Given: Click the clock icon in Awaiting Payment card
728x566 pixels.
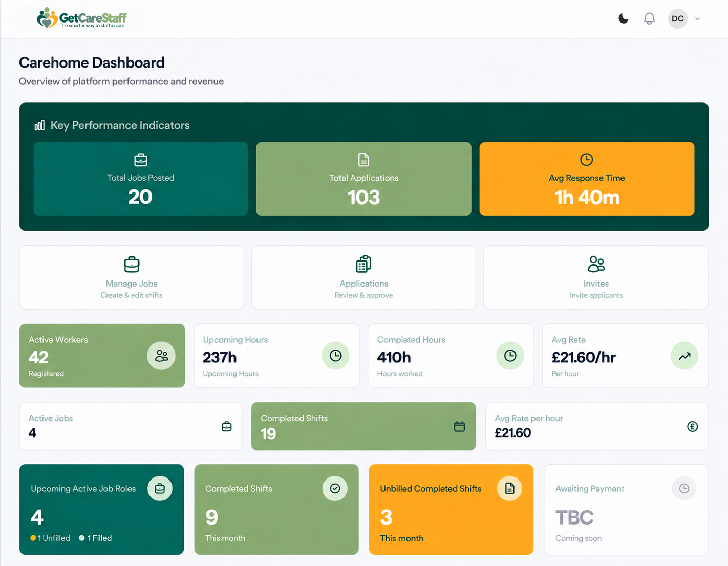Looking at the screenshot, I should pyautogui.click(x=684, y=488).
